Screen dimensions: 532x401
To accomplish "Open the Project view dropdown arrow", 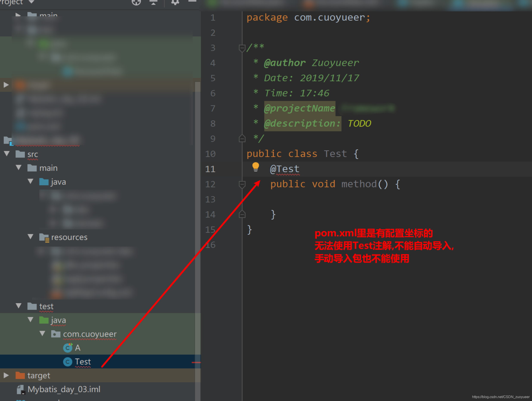I will tap(31, 2).
